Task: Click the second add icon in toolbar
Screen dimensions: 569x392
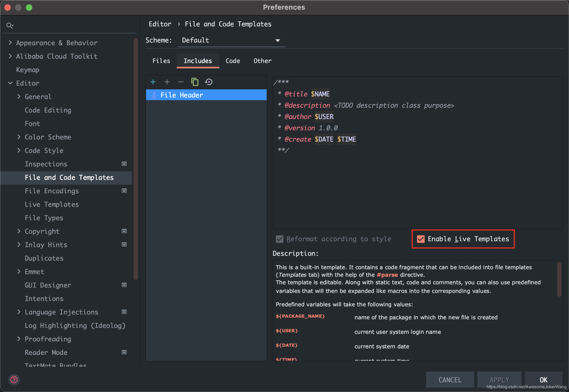Action: coord(166,82)
